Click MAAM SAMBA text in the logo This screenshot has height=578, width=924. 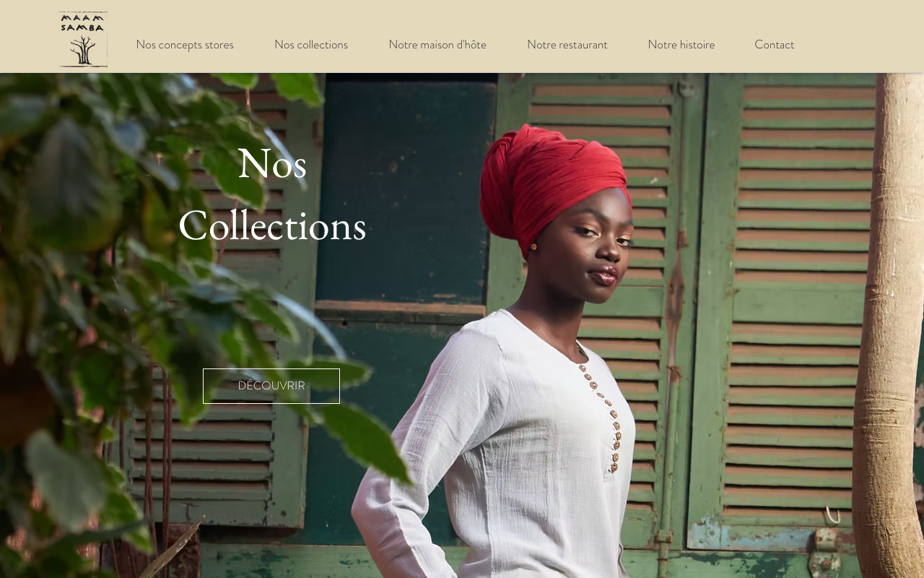83,23
